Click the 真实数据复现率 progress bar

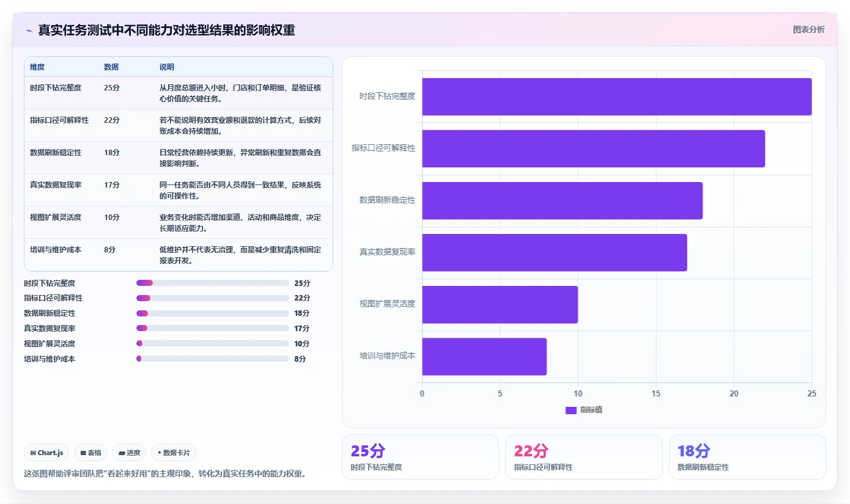click(x=212, y=329)
